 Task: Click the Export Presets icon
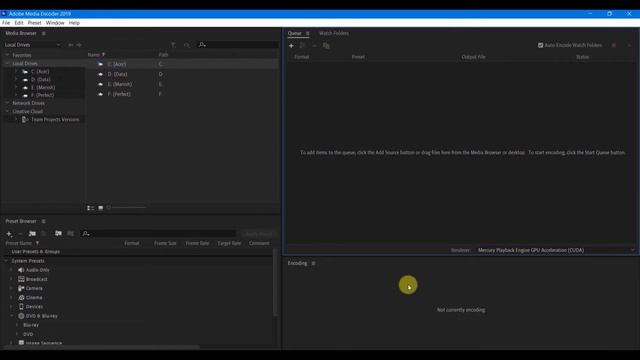71,233
